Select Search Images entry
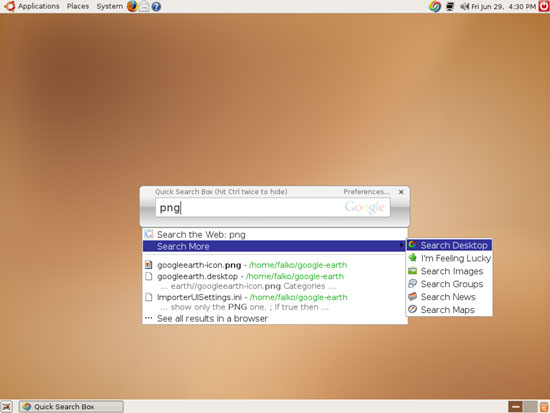Image resolution: width=550 pixels, height=413 pixels. [x=449, y=271]
